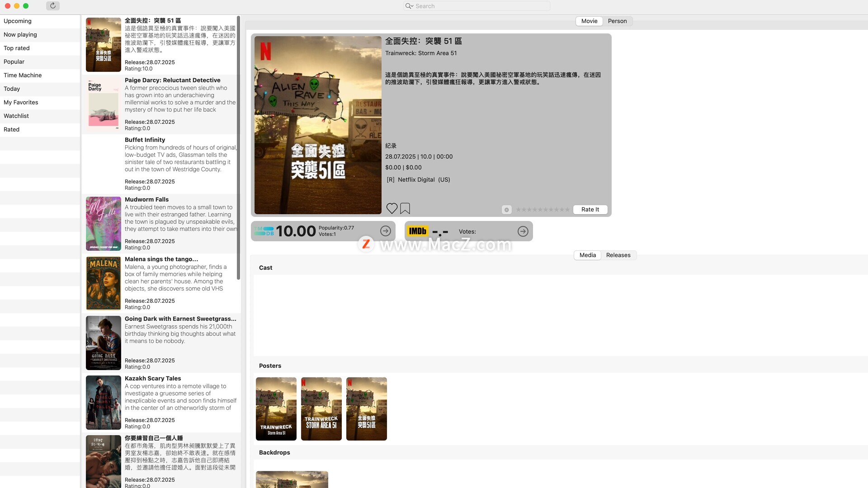Open the large main movie poster
868x488 pixels.
click(x=318, y=125)
